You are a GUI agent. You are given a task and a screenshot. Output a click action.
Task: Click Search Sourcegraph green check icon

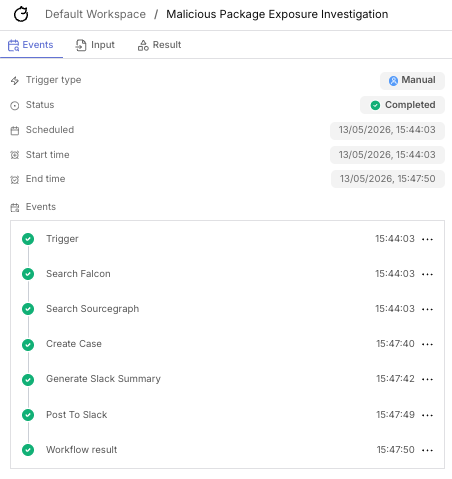click(28, 309)
